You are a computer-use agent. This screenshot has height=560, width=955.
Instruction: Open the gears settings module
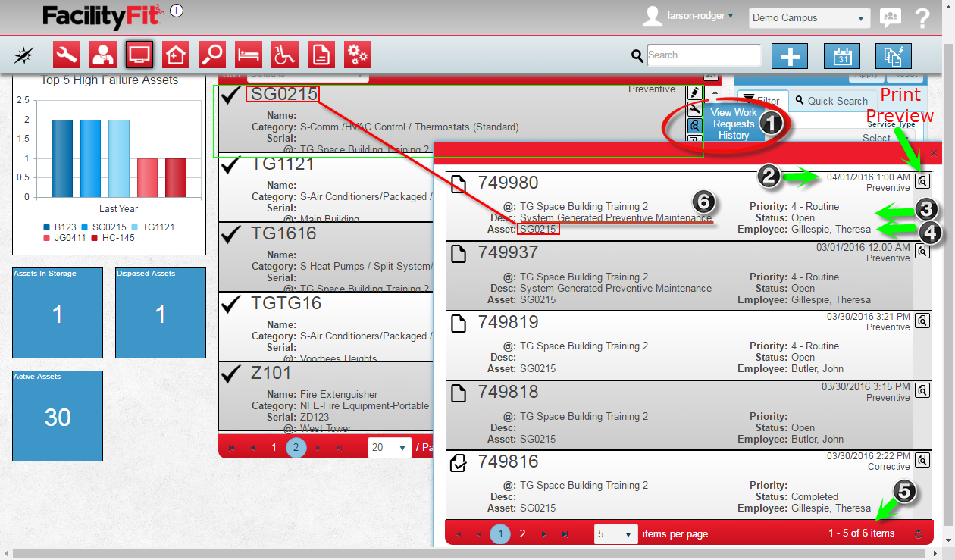pos(358,55)
